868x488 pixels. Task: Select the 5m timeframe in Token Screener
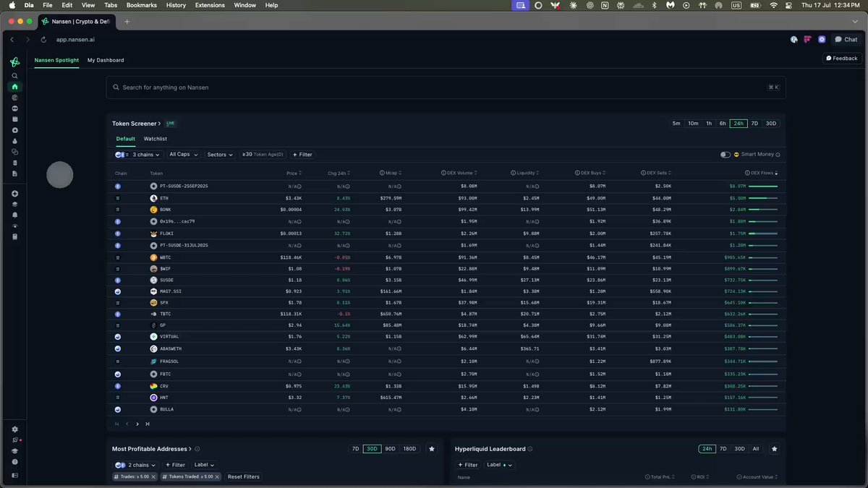coord(676,124)
